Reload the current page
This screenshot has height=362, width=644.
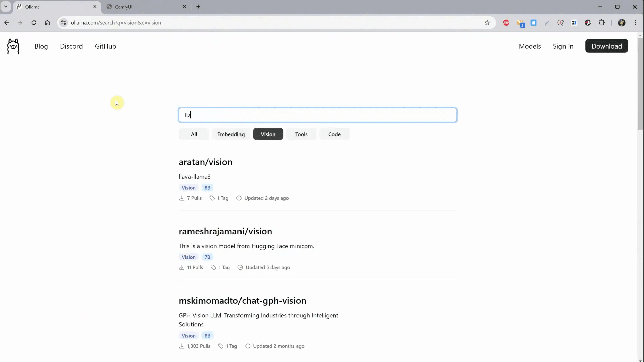[34, 23]
